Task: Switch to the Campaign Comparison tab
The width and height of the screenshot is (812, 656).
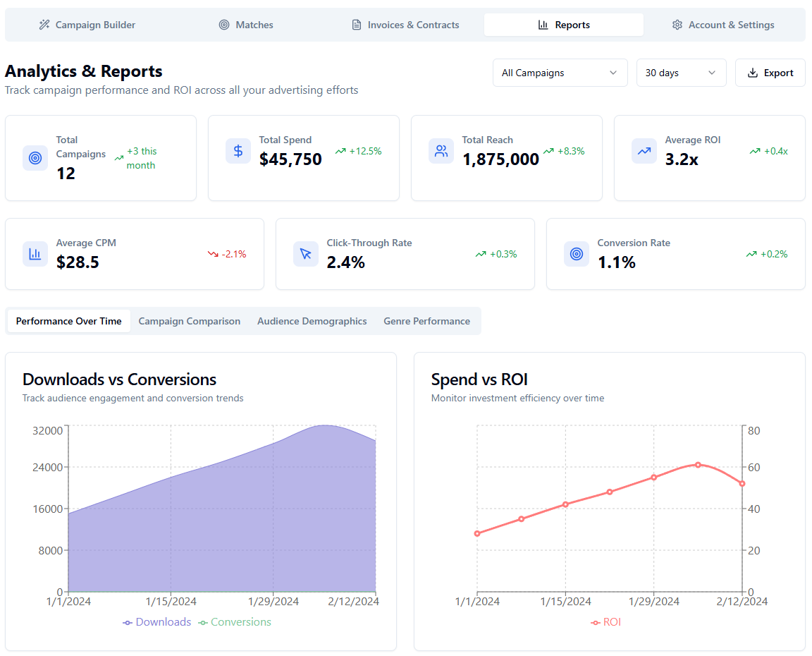Action: point(189,321)
